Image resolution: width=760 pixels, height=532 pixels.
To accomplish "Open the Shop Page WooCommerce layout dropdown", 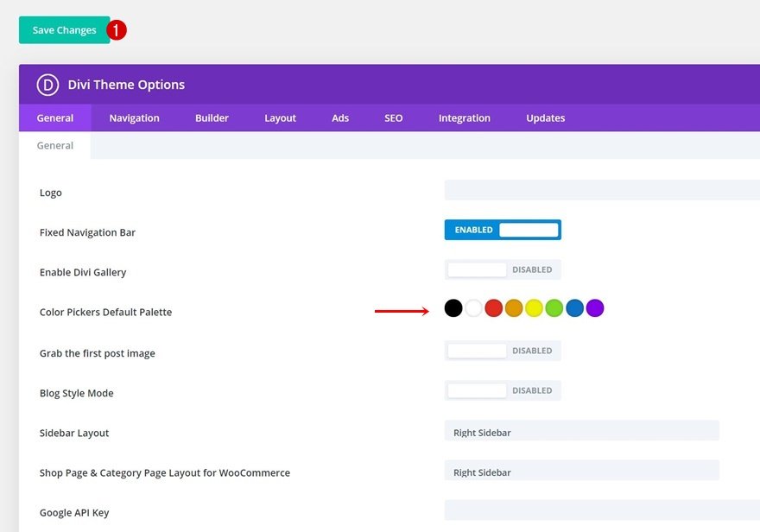I will 581,471.
